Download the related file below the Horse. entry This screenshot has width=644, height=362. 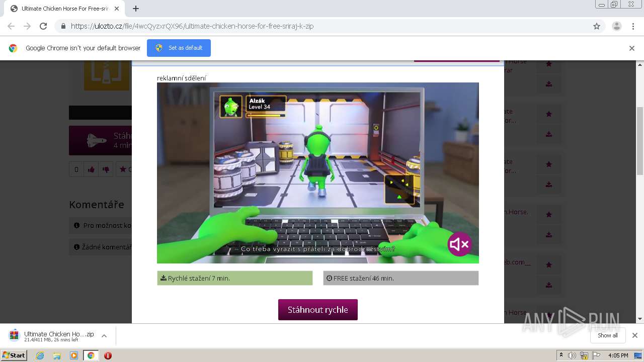tap(549, 235)
